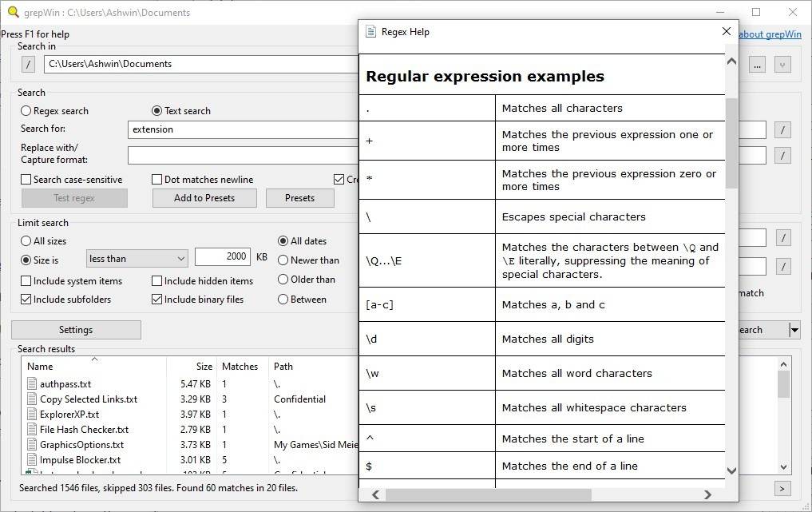The height and width of the screenshot is (512, 812).
Task: Expand the search path history dropdown
Action: click(782, 65)
